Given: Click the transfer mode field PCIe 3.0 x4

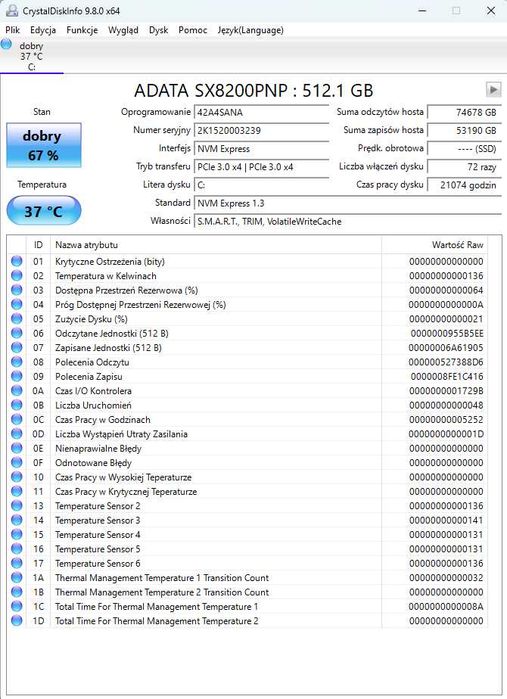Looking at the screenshot, I should pos(262,167).
